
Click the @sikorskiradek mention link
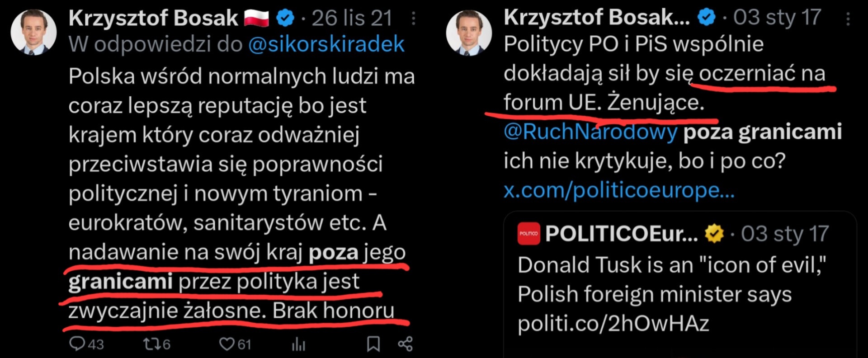[x=326, y=44]
